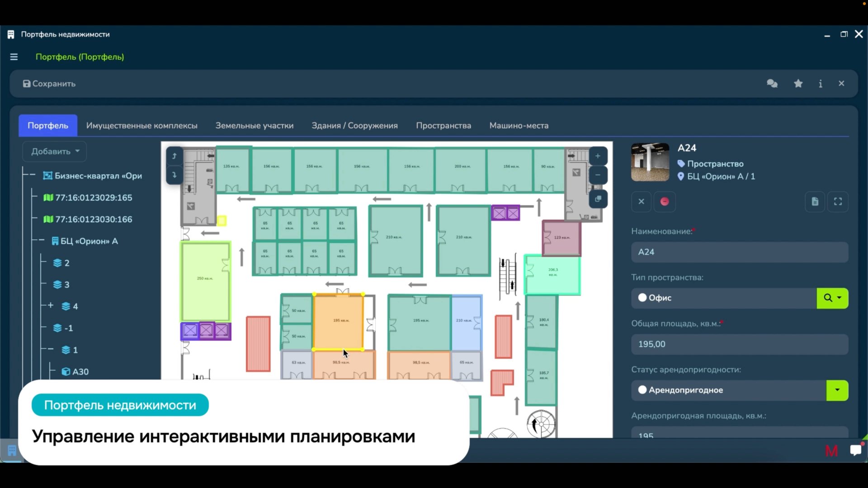Screen dimensions: 868x488
Task: Open the Добавить dropdown
Action: (x=55, y=151)
